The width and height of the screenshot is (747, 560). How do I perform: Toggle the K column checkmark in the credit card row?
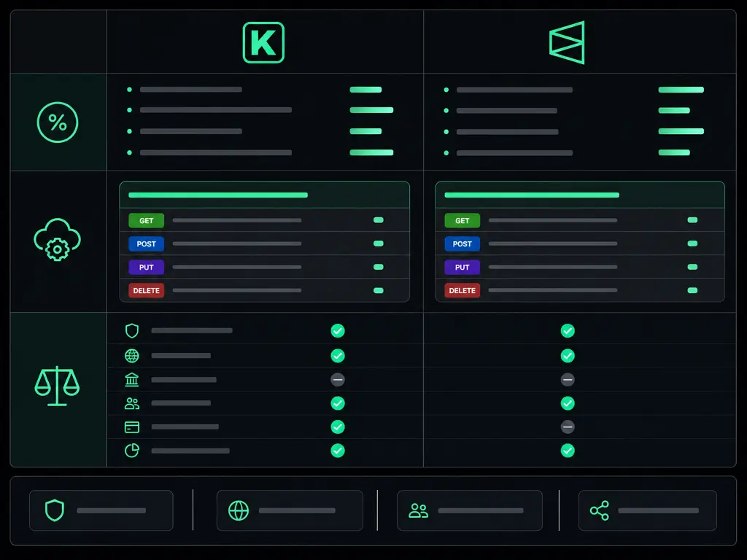(x=338, y=427)
